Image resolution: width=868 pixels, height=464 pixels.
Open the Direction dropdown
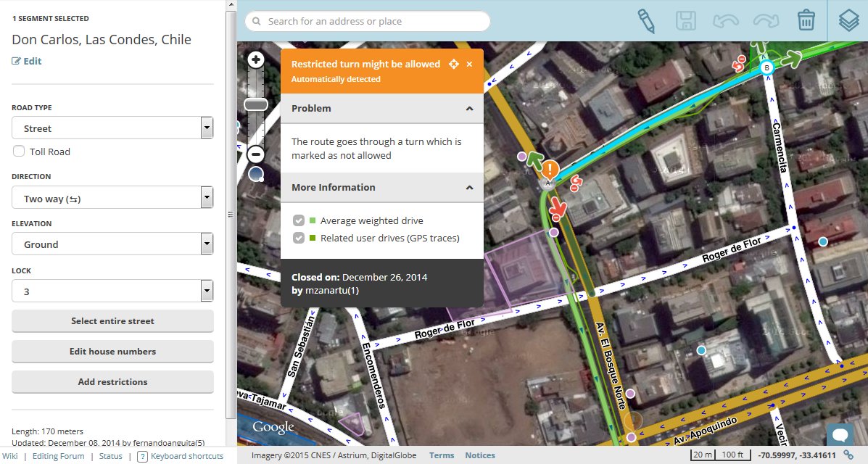click(112, 197)
